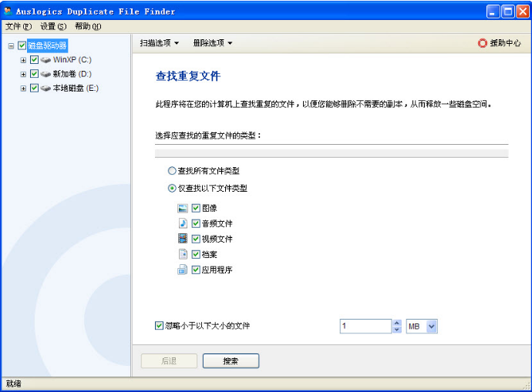Open the 援助中心 help center lifebuoy icon
532x392 pixels.
(483, 43)
